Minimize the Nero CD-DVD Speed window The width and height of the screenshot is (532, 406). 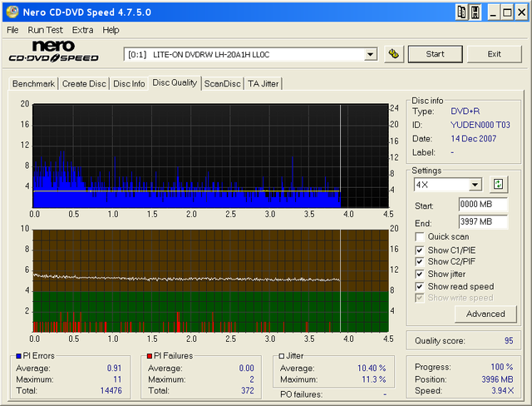tap(493, 12)
